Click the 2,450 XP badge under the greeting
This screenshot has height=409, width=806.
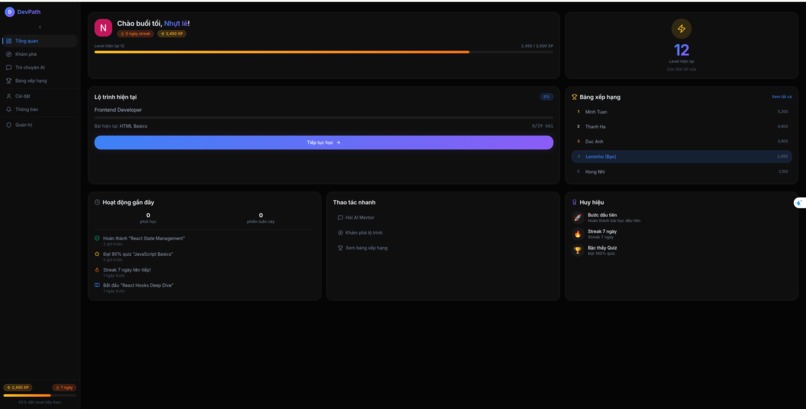tap(172, 34)
